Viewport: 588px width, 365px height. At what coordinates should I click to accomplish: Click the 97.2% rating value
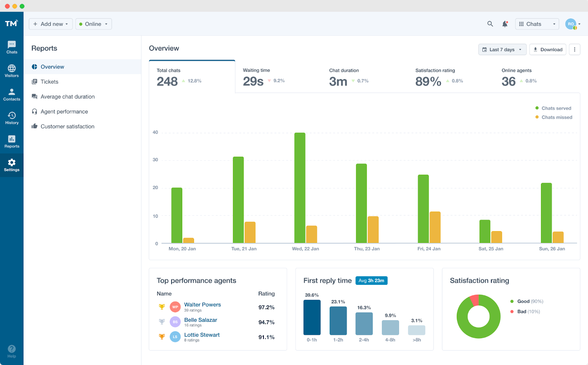pos(266,307)
